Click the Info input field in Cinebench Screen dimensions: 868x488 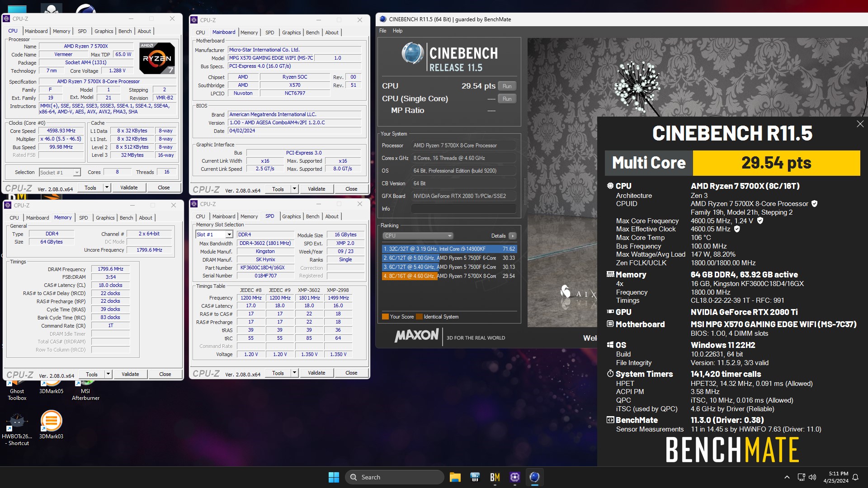[463, 209]
